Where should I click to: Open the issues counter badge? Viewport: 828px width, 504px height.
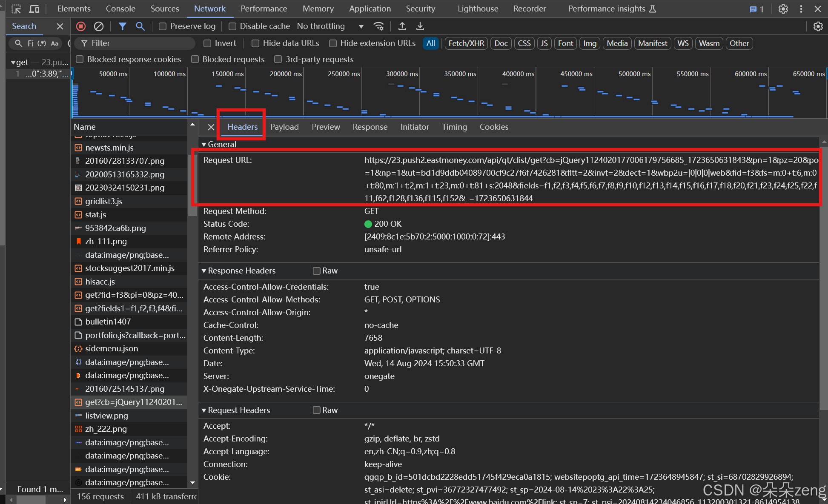click(757, 9)
